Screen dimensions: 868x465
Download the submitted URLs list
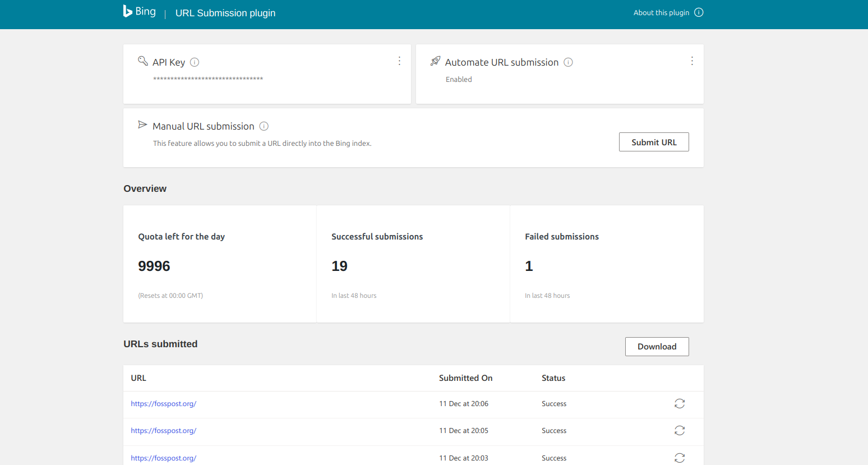point(657,347)
